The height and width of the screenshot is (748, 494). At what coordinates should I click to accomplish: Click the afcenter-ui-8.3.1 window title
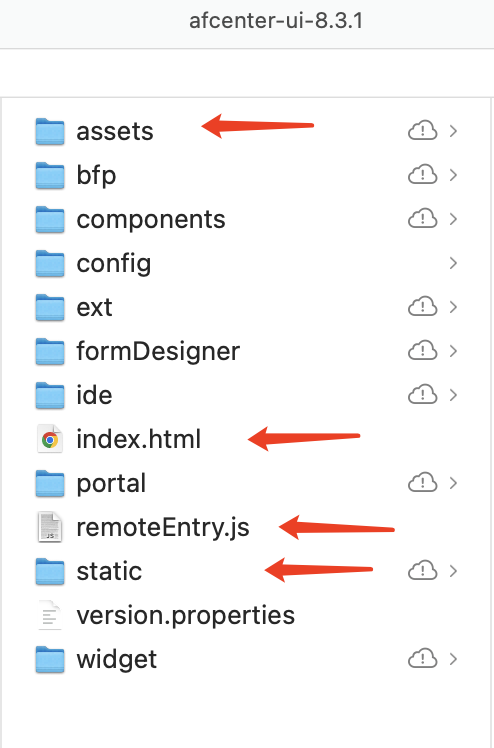tap(276, 21)
